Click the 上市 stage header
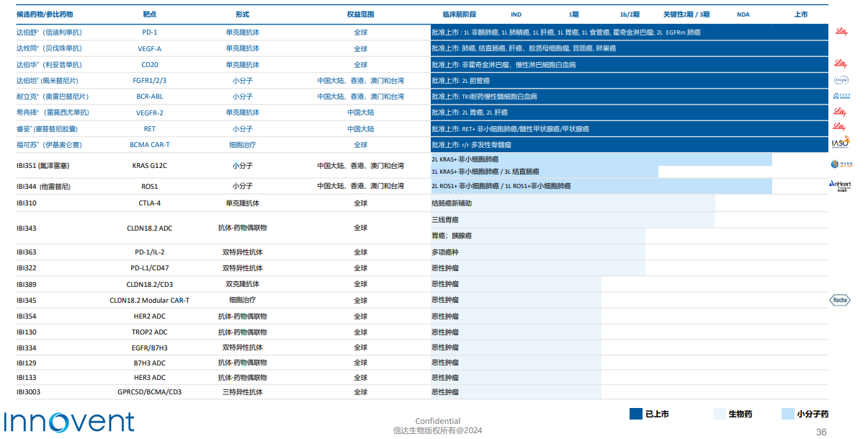This screenshot has height=439, width=868. click(801, 14)
